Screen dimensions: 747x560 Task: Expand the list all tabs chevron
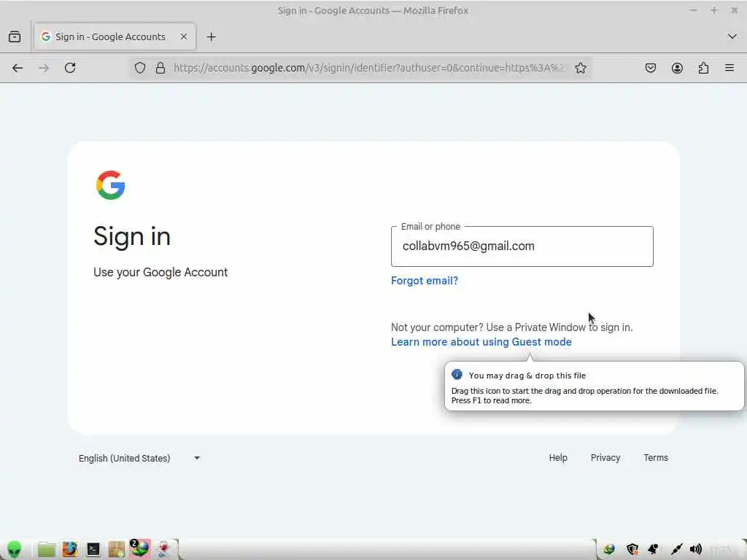click(x=732, y=36)
